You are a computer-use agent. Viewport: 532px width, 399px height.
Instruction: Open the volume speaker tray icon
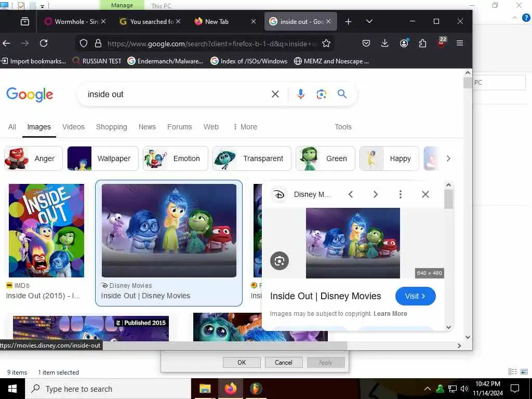[464, 389]
